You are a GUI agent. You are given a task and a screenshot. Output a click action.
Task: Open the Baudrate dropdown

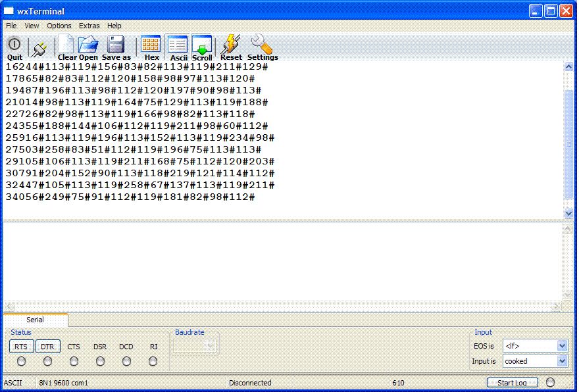tap(194, 346)
